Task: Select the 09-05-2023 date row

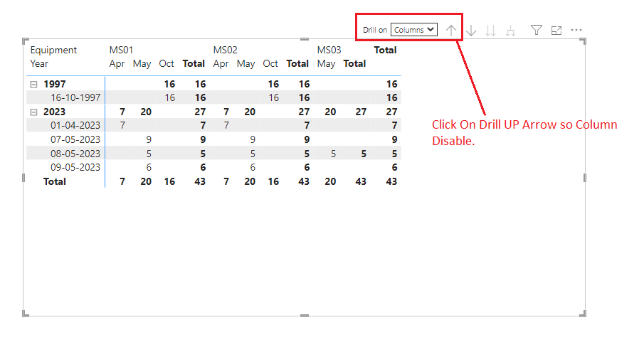Action: pos(75,167)
